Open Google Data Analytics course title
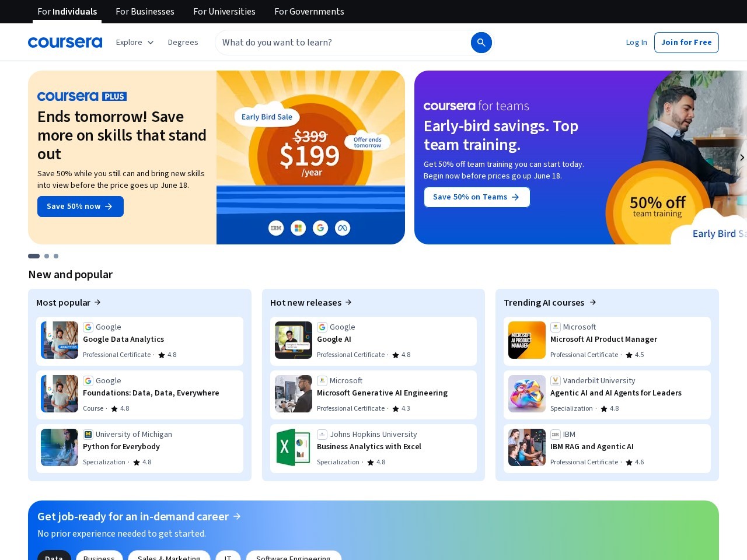Image resolution: width=747 pixels, height=560 pixels. tap(123, 339)
